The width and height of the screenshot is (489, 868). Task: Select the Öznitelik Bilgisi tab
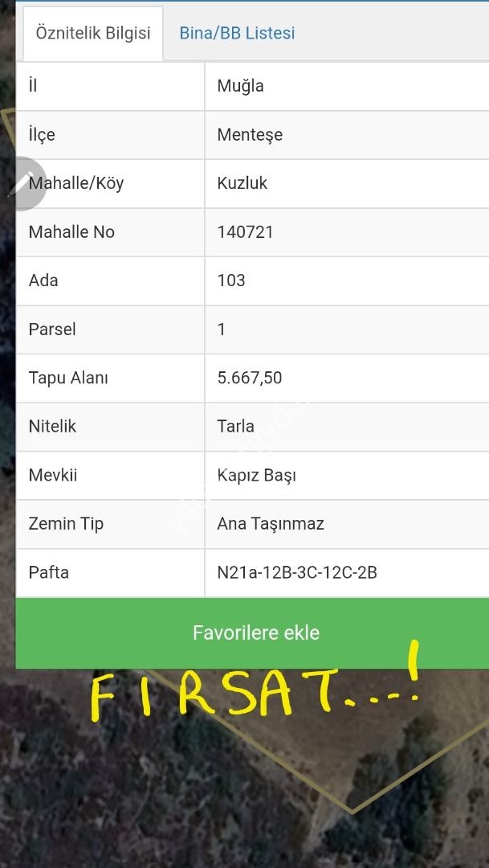tap(93, 34)
